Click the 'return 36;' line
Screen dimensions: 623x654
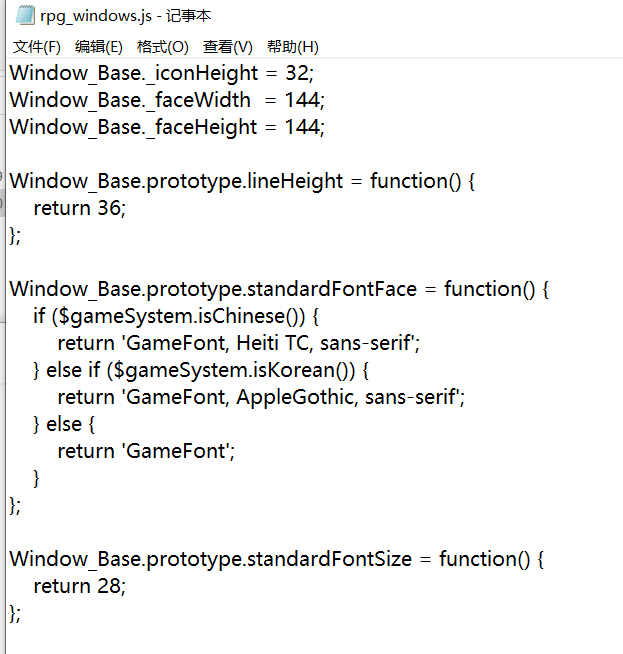tap(79, 208)
